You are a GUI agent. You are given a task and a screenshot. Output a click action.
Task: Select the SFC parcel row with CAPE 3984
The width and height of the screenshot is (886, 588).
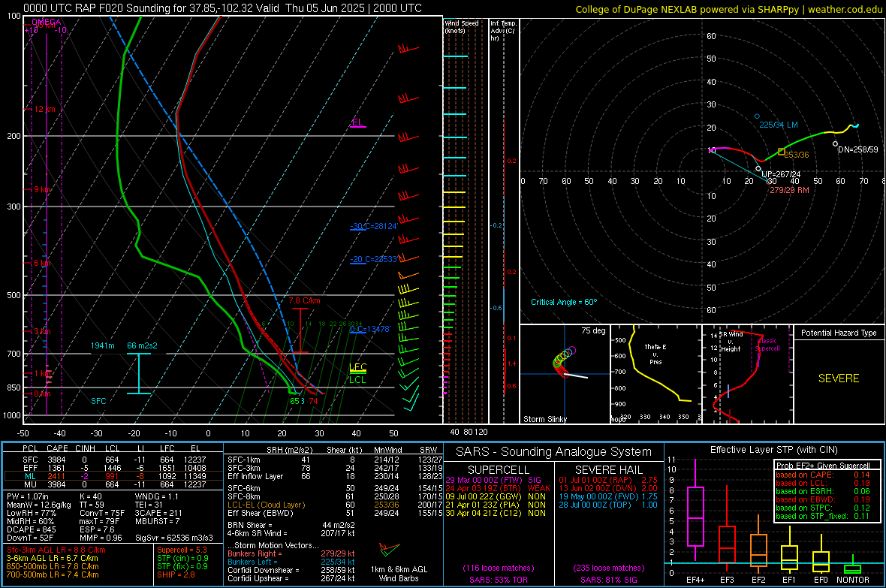(x=113, y=460)
